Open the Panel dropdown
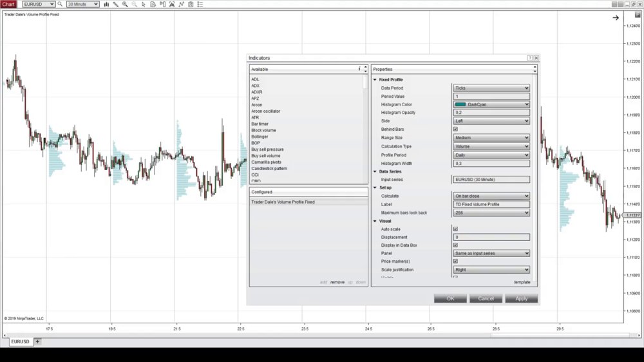 [491, 253]
